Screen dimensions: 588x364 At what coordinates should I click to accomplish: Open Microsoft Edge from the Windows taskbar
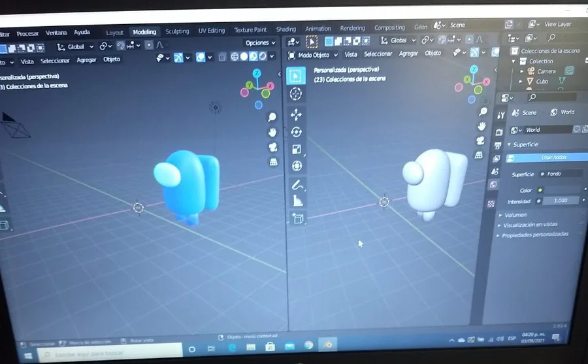232,348
